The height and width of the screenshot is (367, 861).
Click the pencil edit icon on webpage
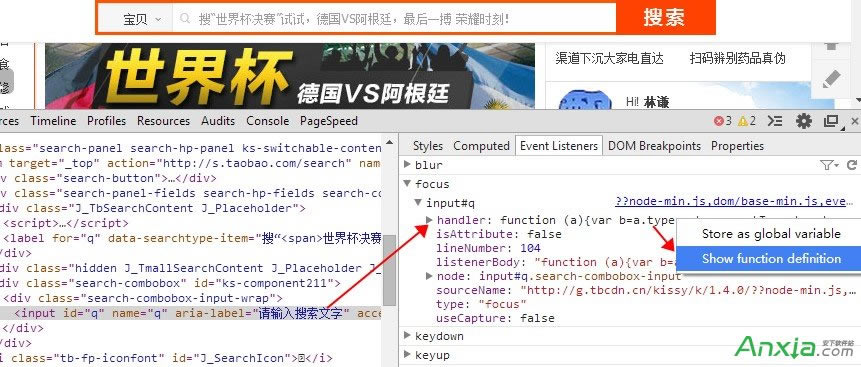(x=832, y=80)
